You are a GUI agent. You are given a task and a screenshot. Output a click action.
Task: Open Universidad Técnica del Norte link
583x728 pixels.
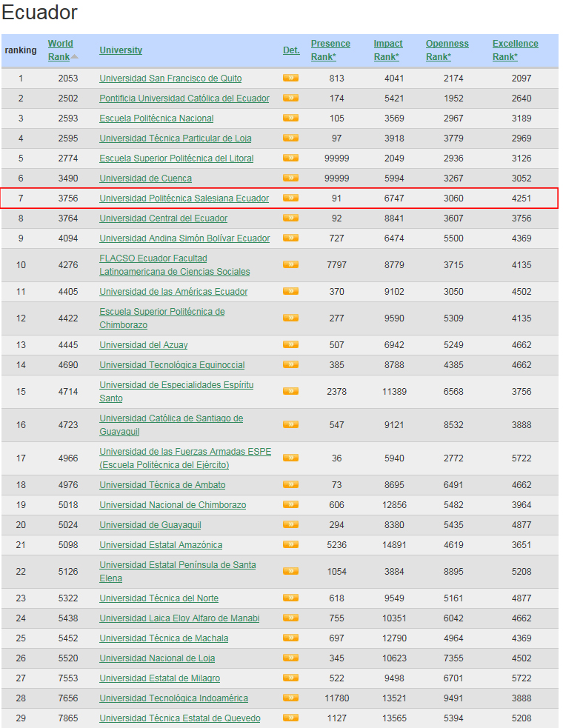159,598
